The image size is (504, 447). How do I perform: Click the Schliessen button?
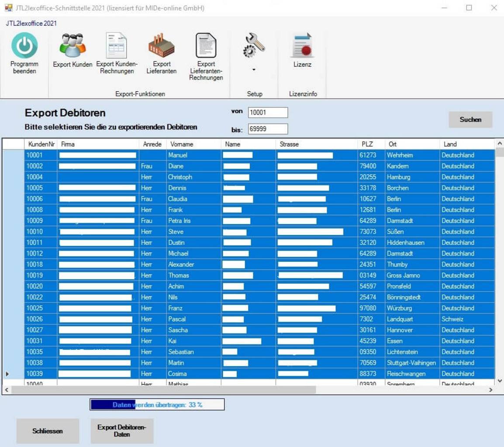point(48,431)
